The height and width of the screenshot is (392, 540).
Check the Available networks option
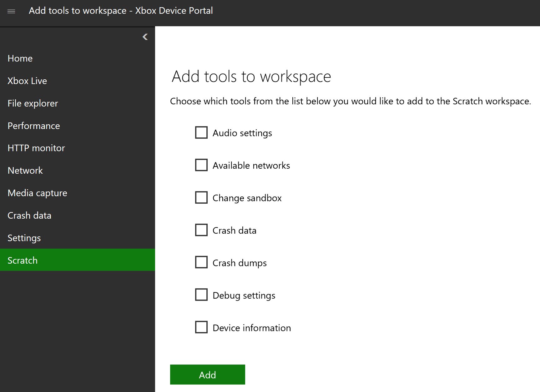pyautogui.click(x=201, y=165)
